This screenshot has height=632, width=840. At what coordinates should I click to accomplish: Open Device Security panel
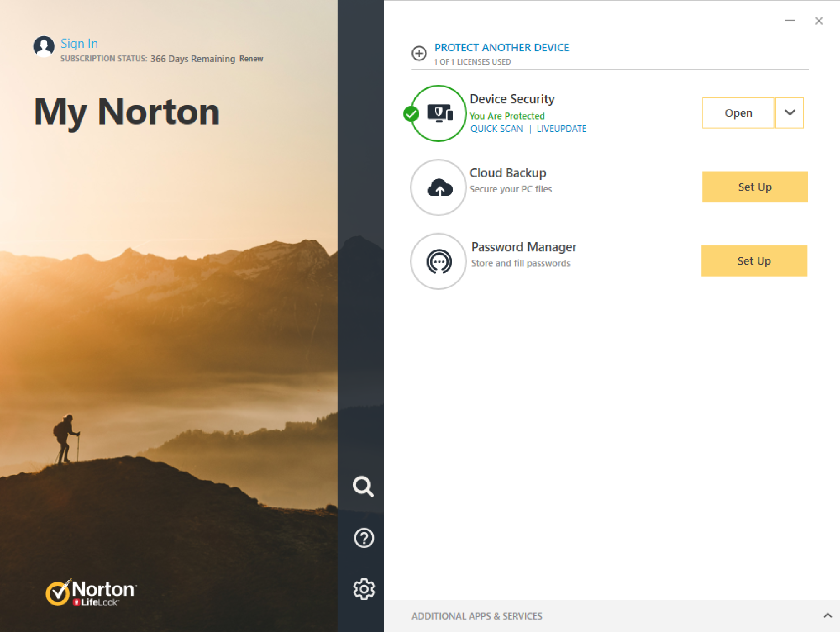click(738, 112)
